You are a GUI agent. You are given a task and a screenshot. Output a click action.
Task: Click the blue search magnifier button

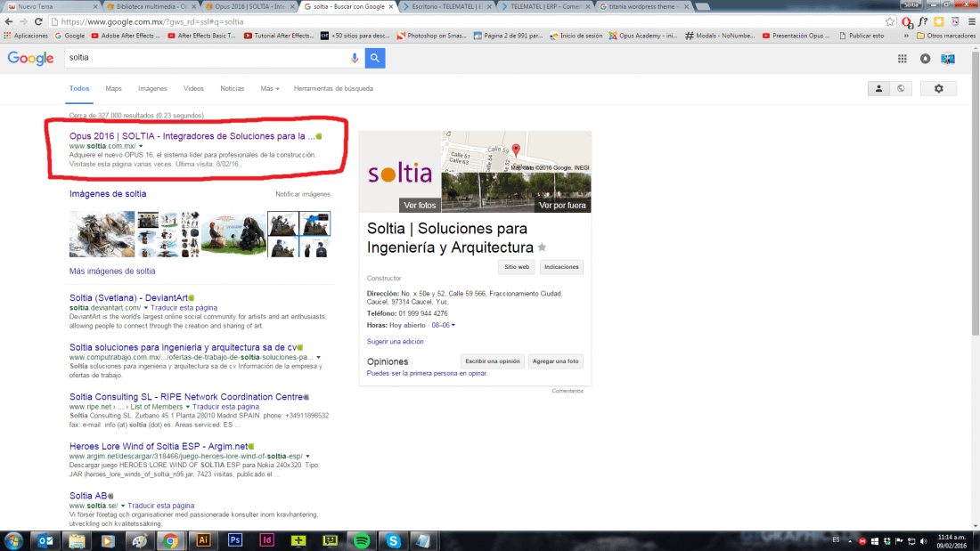pyautogui.click(x=375, y=58)
